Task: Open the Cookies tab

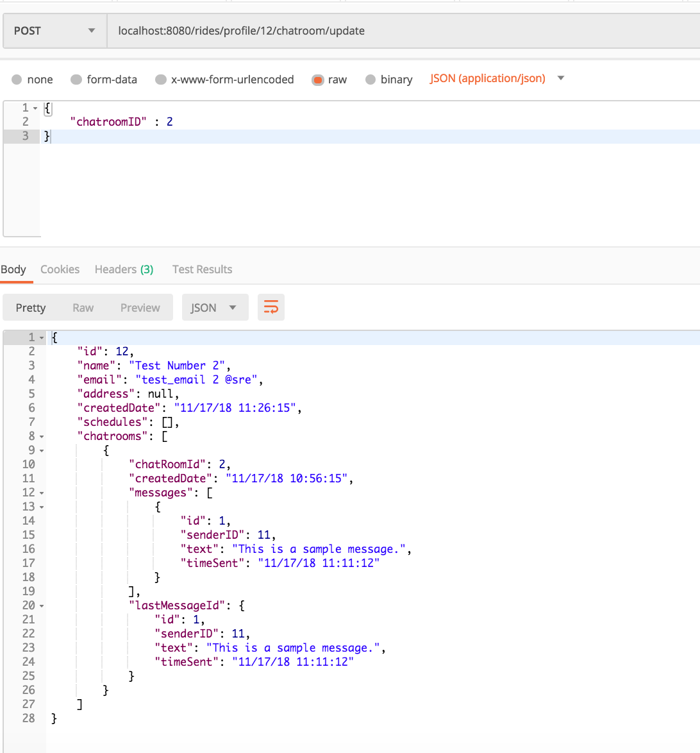Action: coord(60,269)
